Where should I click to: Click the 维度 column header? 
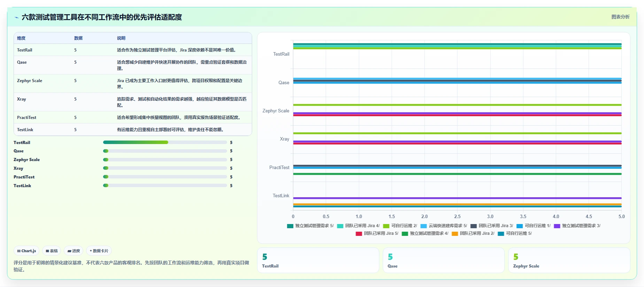point(21,38)
